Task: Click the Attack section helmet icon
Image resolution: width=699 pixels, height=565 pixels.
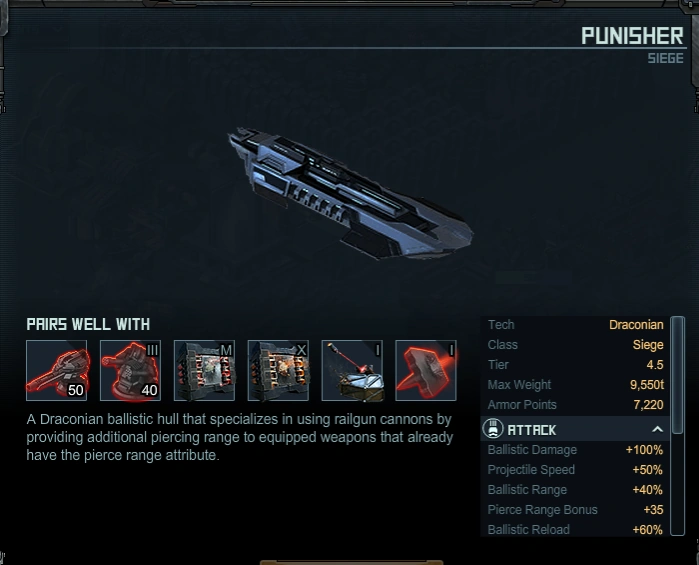Action: pyautogui.click(x=493, y=429)
